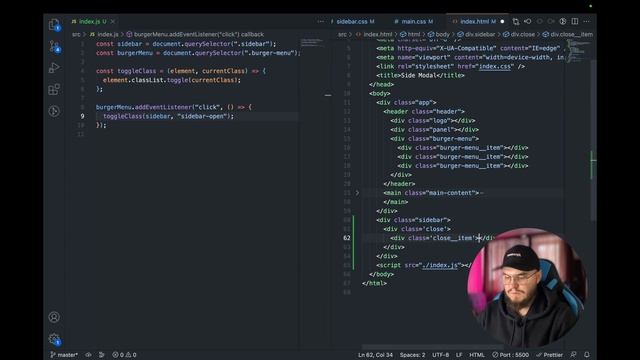Screen dimensions: 640x360
Task: Click the compare changes icon in toolbar
Action: pyautogui.click(x=516, y=21)
